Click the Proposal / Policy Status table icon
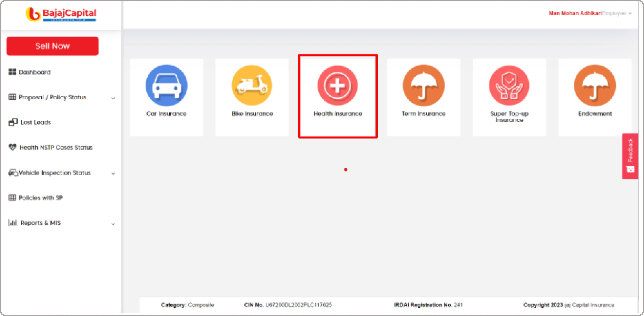The height and width of the screenshot is (316, 644). point(12,97)
